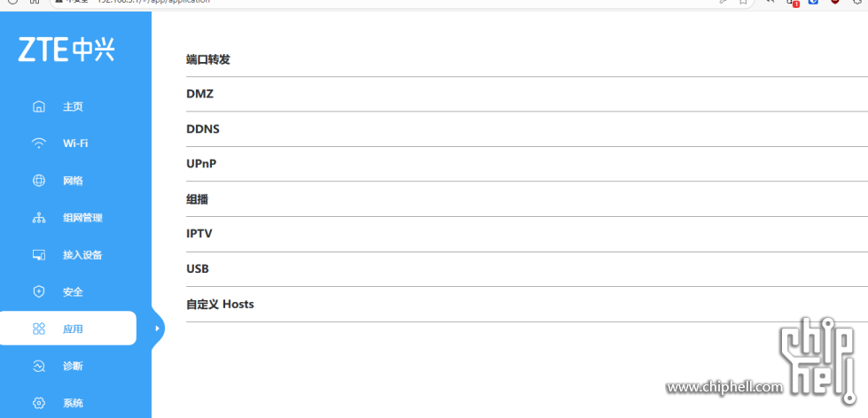Expand the DDNS section
Screen dimensions: 868x418
coord(203,129)
